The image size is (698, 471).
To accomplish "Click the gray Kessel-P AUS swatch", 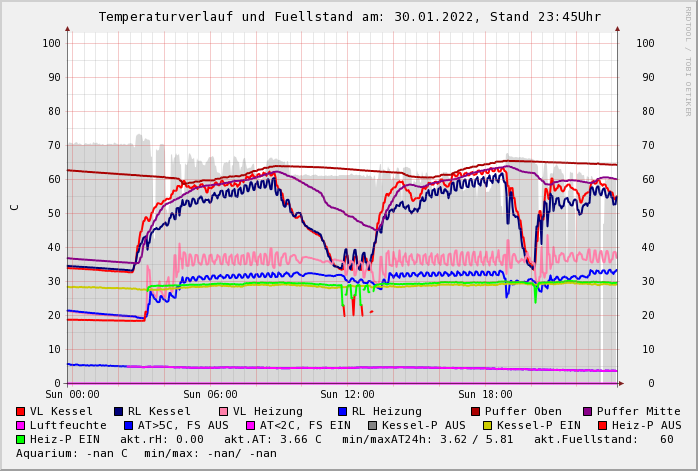I will click(x=373, y=425).
